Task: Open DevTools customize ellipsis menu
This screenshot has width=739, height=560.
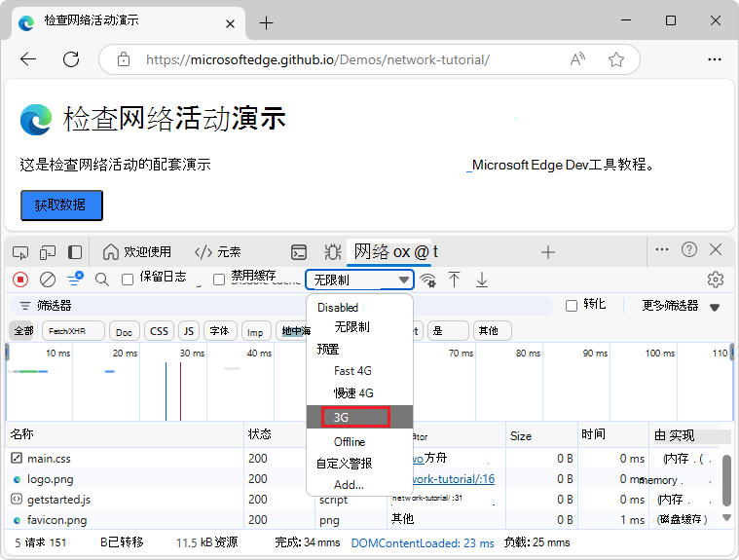Action: point(662,249)
